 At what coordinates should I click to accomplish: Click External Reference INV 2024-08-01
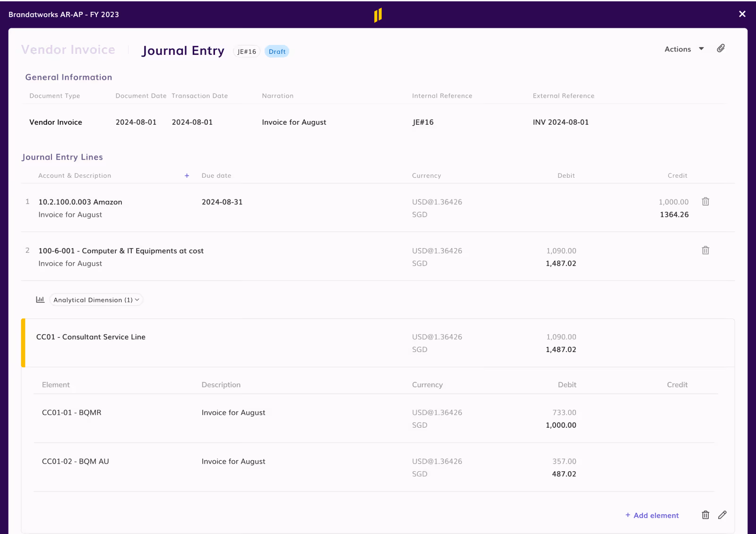coord(561,122)
